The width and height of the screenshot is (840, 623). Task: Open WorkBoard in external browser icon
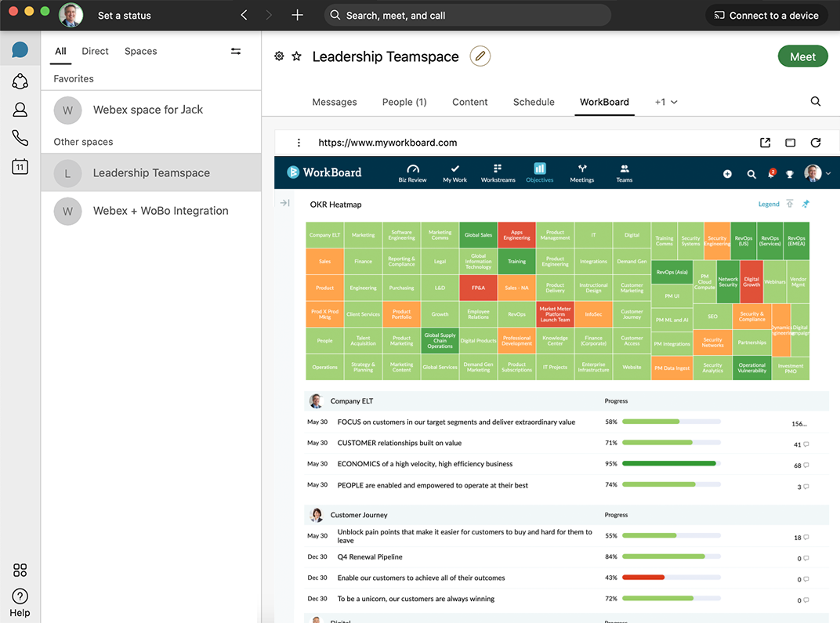[765, 143]
